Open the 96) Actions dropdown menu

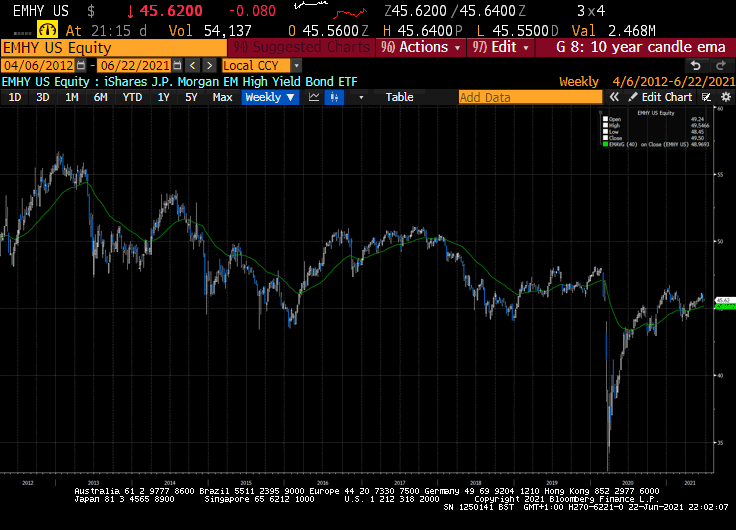421,47
